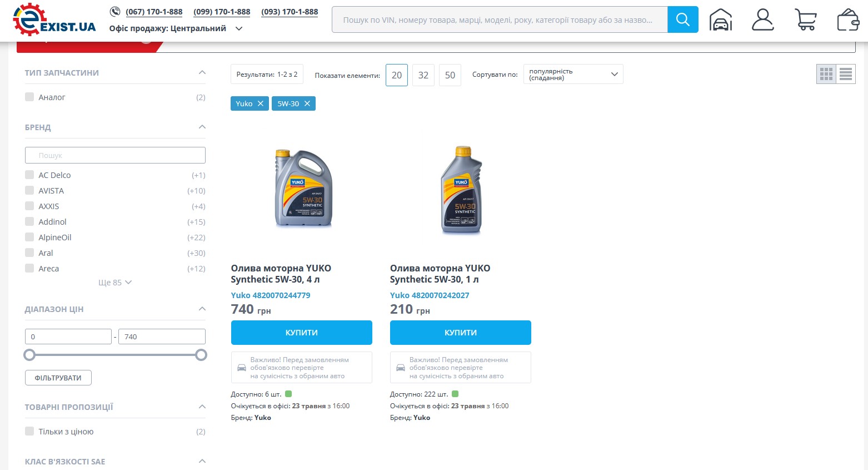868x470 pixels.
Task: Remove the Yuko filter tag
Action: [261, 103]
